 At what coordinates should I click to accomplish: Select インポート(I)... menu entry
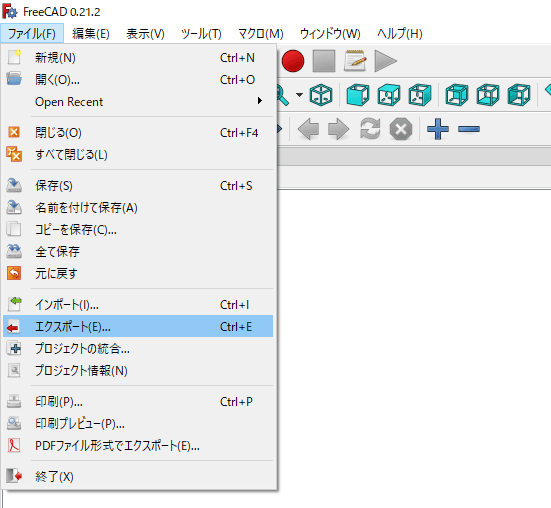point(138,304)
